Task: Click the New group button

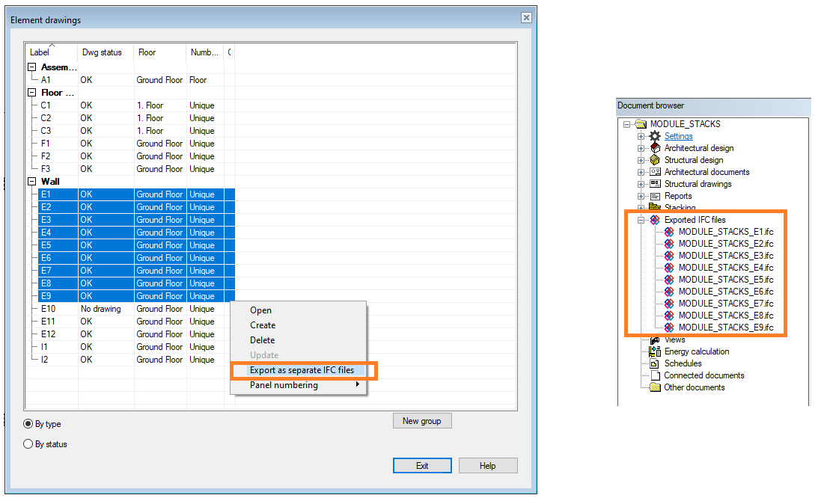Action: (421, 421)
